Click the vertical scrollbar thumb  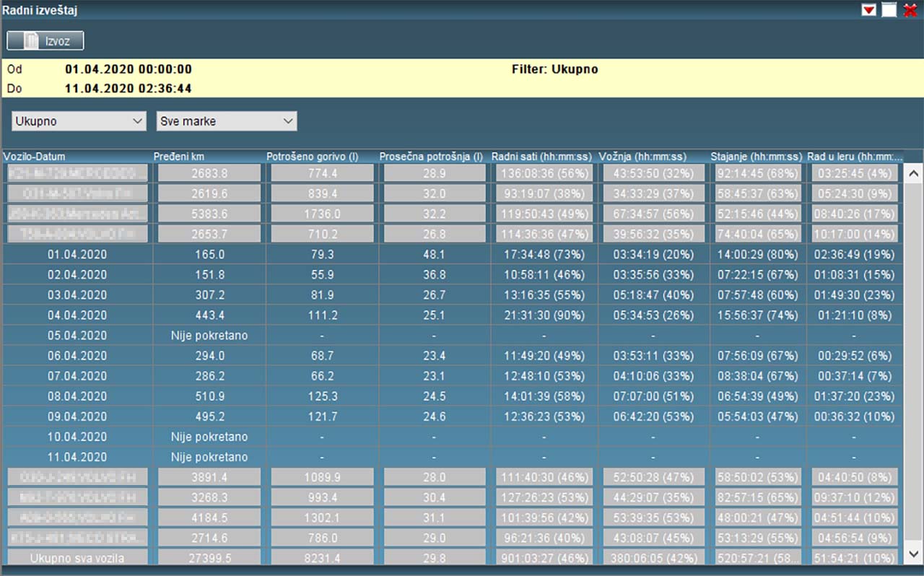(912, 361)
